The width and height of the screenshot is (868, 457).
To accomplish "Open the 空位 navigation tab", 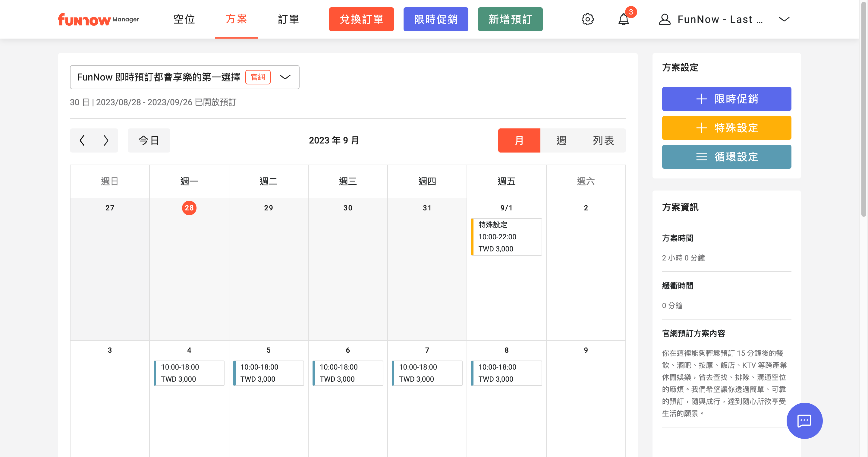I will pos(184,19).
